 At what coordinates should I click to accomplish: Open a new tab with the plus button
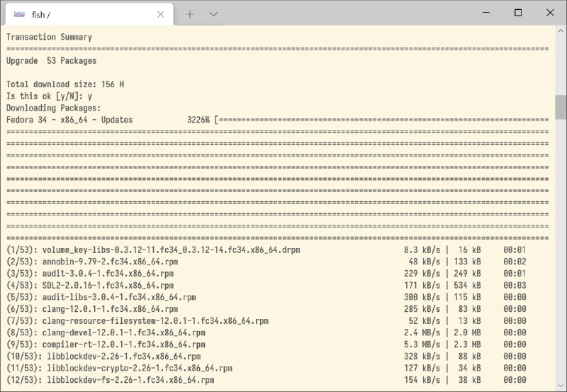point(190,14)
